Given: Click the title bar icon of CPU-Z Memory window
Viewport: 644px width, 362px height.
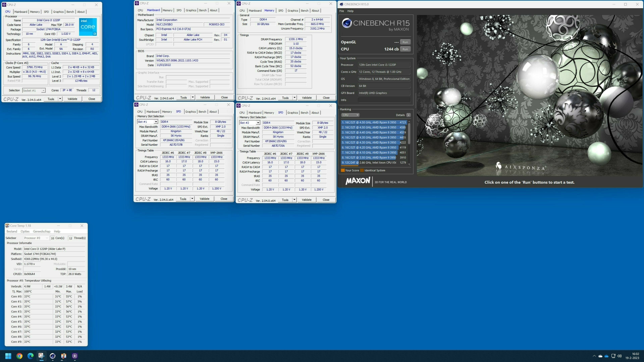Looking at the screenshot, I should 239,4.
